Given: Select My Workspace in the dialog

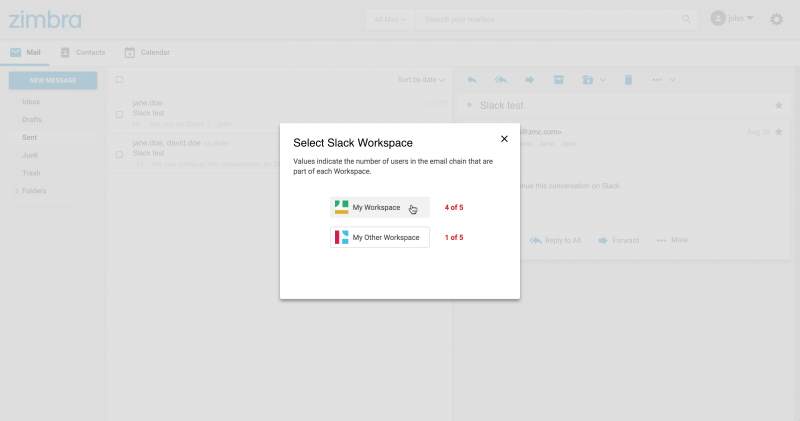Looking at the screenshot, I should click(380, 207).
